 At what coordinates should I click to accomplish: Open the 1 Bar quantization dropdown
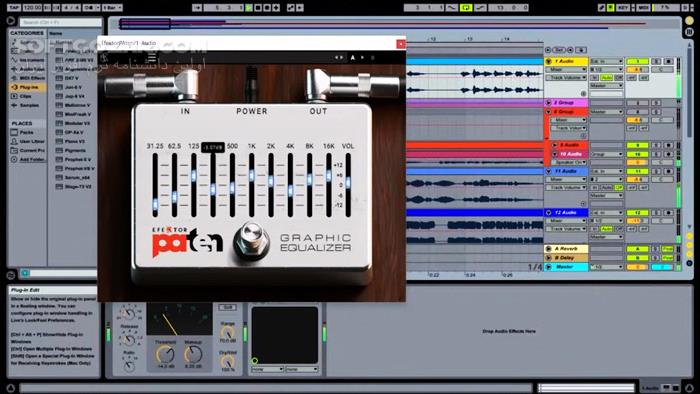[112, 8]
